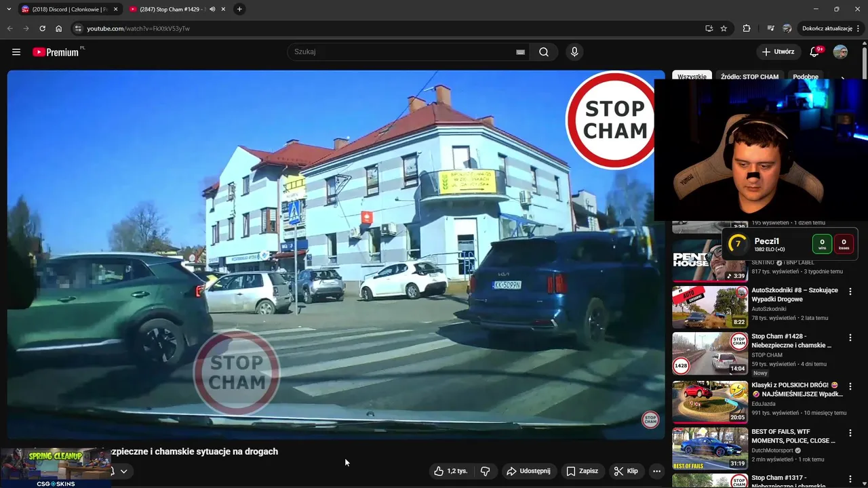Open options for Stop Cham #1317 video
Image resolution: width=868 pixels, height=488 pixels.
(x=850, y=479)
